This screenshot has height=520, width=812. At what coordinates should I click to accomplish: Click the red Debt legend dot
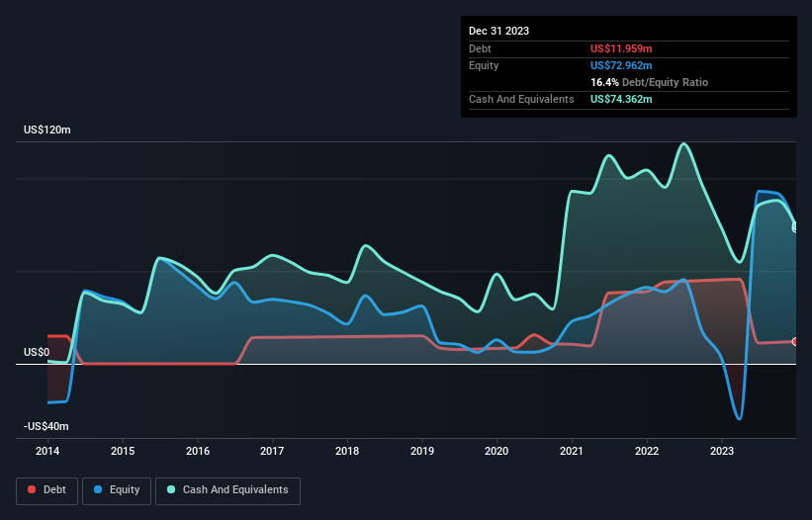pyautogui.click(x=32, y=489)
